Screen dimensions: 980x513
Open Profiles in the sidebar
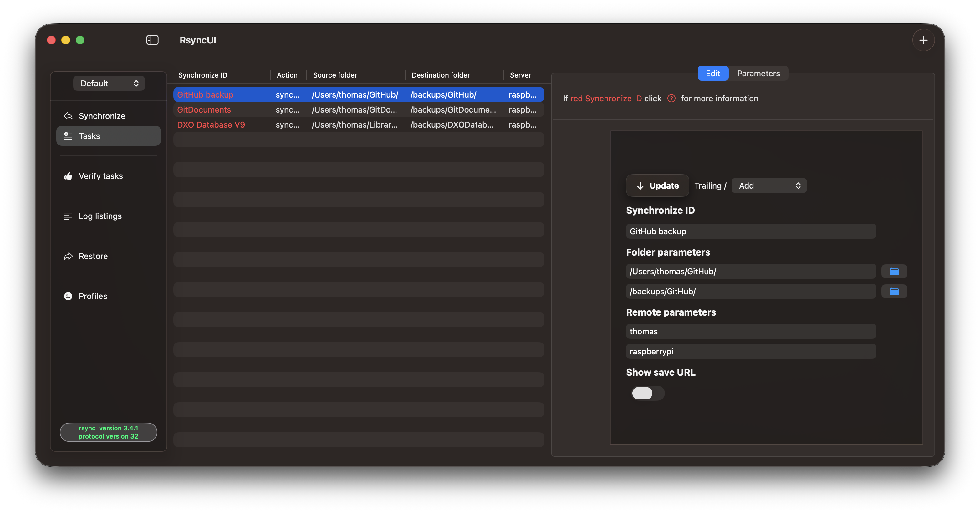click(92, 296)
